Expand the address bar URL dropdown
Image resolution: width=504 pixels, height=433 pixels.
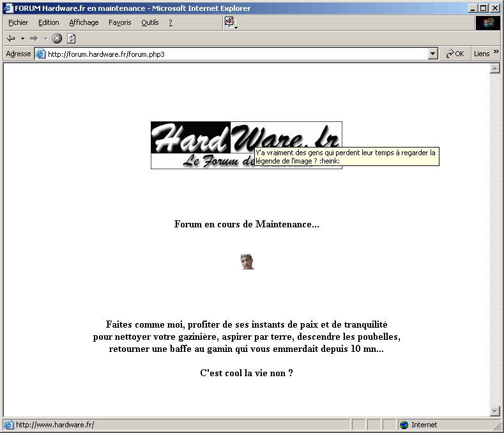click(x=433, y=54)
